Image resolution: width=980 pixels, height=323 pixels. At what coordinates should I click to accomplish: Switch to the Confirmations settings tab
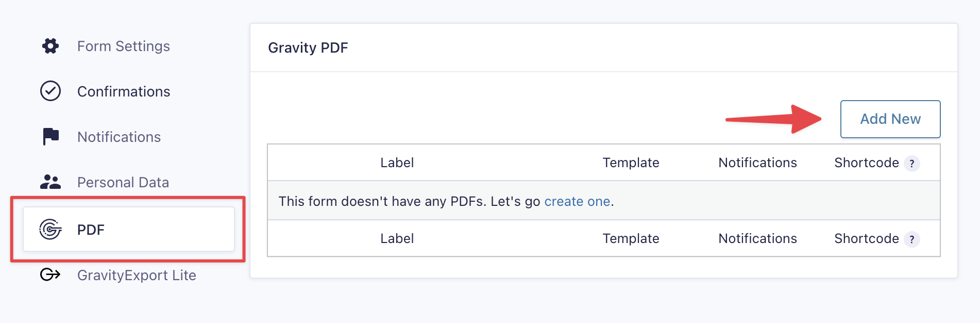pyautogui.click(x=124, y=91)
